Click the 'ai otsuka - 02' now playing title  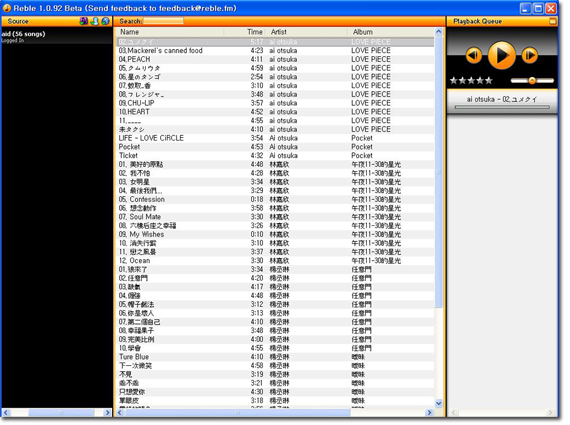coord(502,99)
